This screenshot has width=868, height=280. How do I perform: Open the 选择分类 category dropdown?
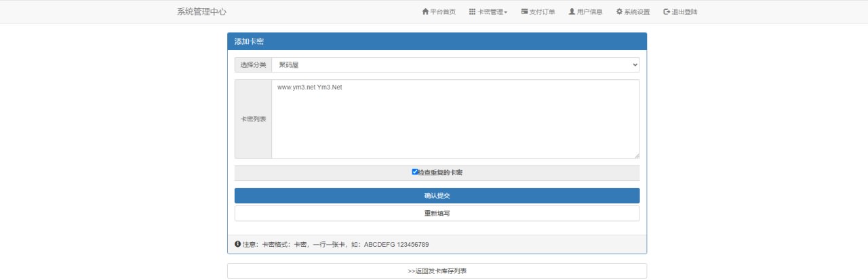456,65
